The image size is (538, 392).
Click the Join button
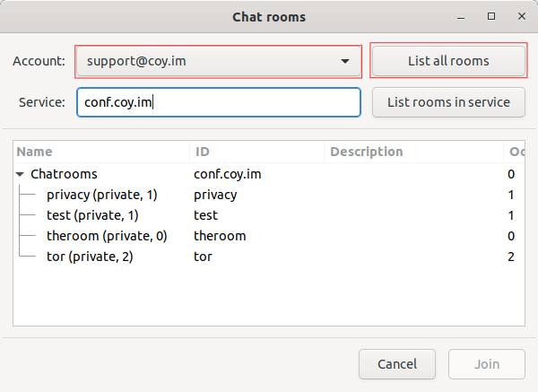[487, 364]
